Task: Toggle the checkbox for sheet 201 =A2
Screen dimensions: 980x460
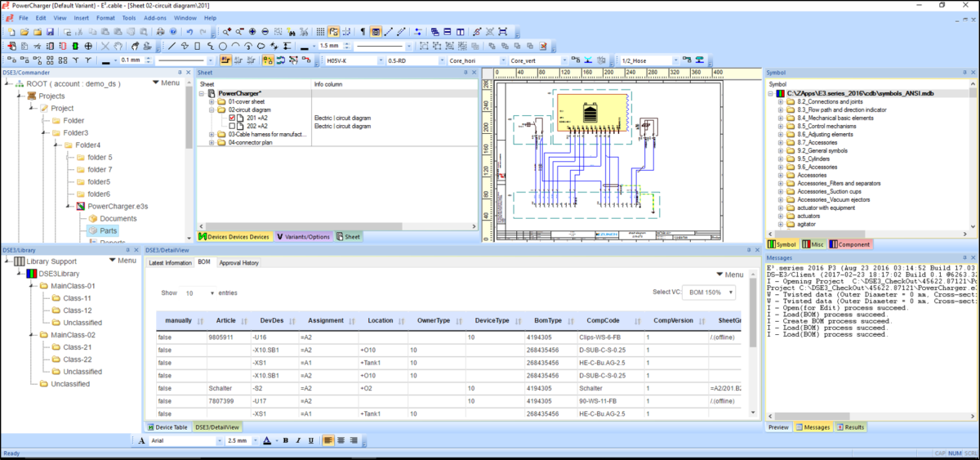Action: pyautogui.click(x=232, y=118)
